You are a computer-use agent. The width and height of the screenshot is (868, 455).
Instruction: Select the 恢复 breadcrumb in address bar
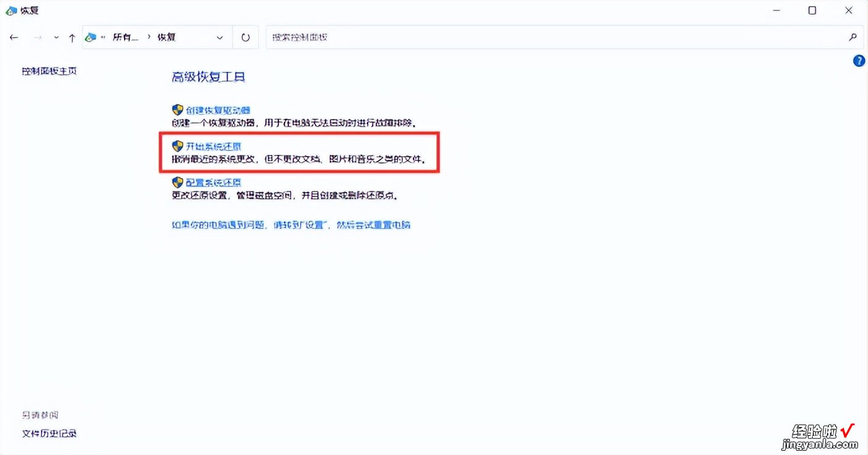click(x=166, y=37)
